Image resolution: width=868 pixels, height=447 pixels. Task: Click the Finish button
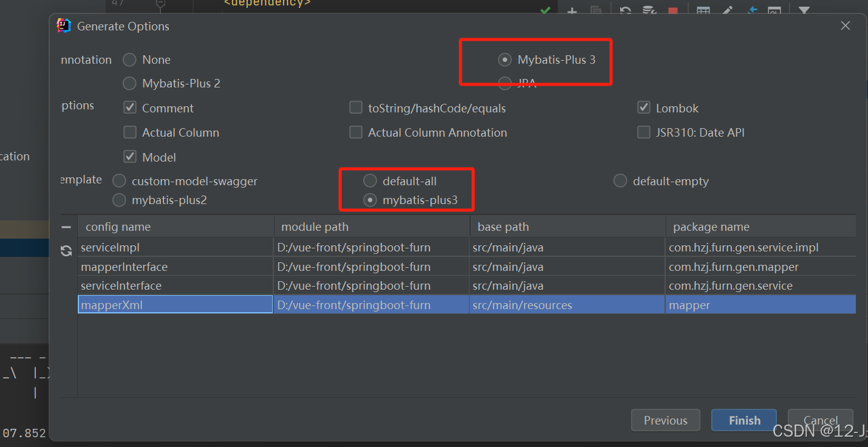tap(743, 420)
